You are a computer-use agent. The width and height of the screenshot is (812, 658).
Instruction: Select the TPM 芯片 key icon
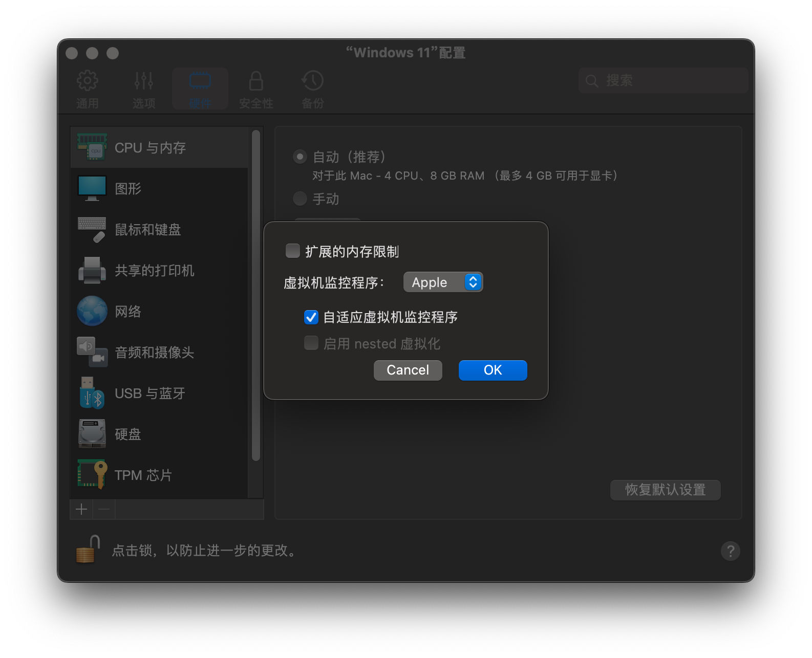coord(92,474)
